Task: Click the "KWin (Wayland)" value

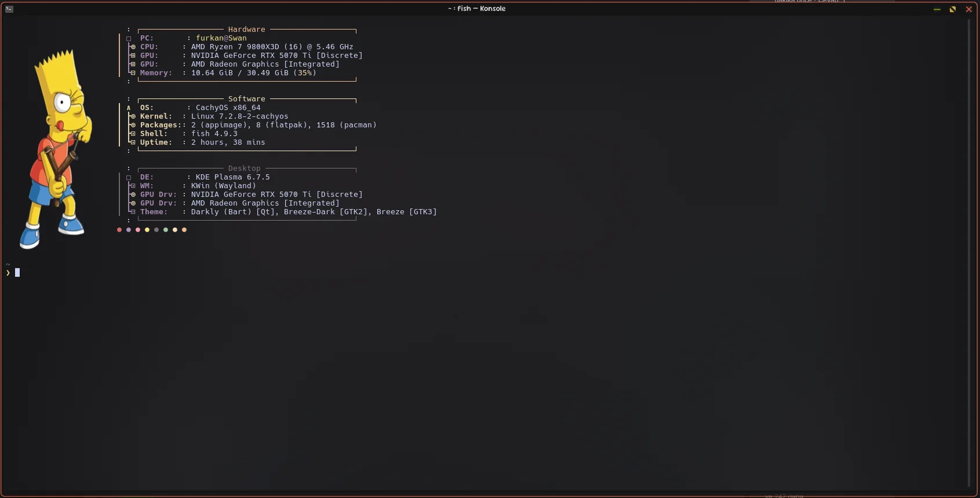Action: (224, 186)
